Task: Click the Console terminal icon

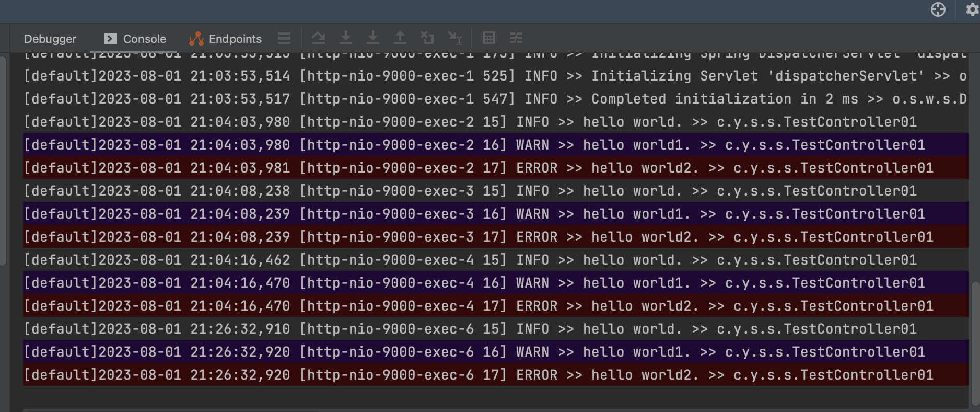Action: 110,39
